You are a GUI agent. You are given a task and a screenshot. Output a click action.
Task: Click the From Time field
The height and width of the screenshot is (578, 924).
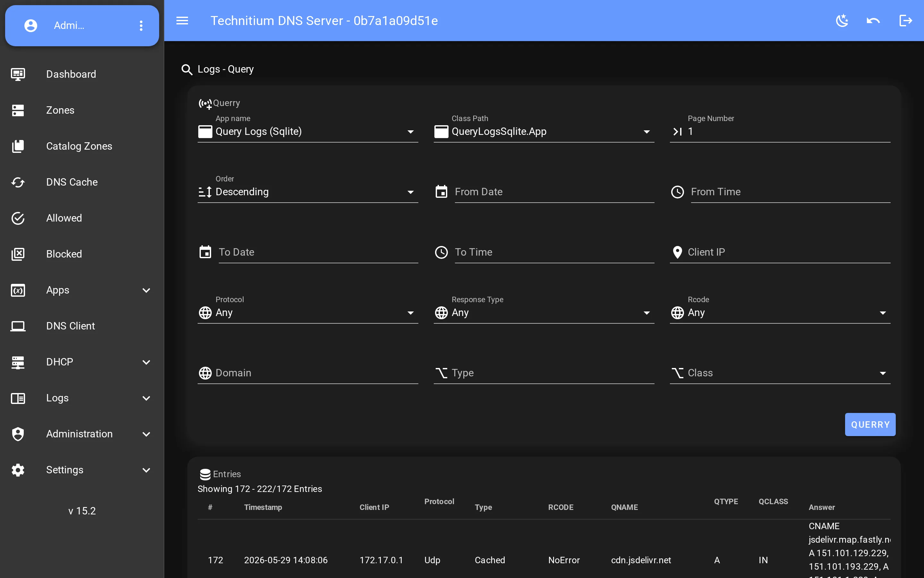(790, 192)
